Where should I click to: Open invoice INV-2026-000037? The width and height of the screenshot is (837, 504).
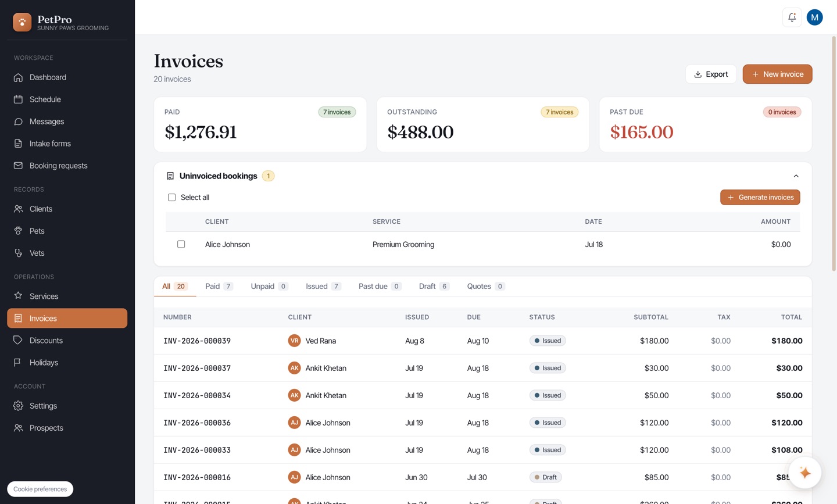(197, 368)
